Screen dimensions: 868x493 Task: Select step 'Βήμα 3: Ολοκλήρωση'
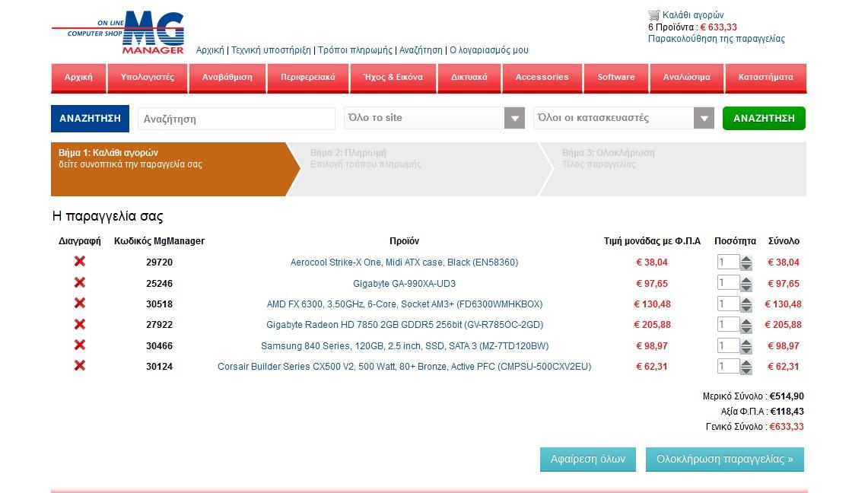(x=672, y=170)
